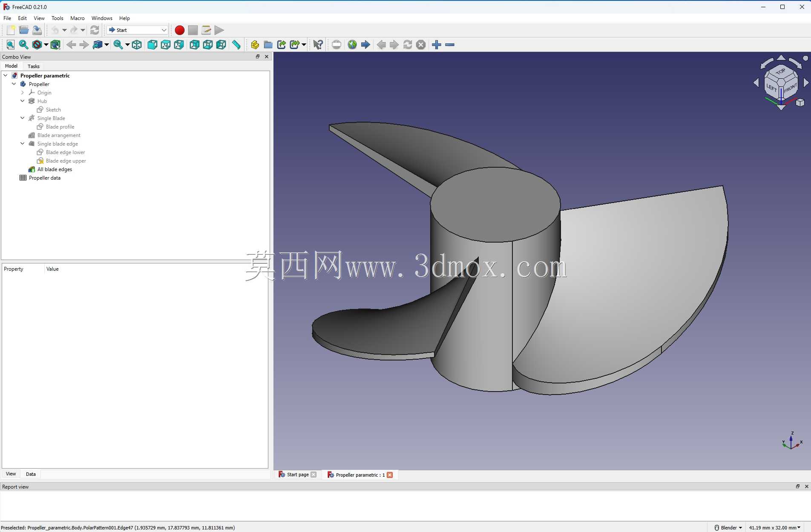Viewport: 811px width, 532px height.
Task: Float the Combo View panel
Action: click(x=257, y=57)
